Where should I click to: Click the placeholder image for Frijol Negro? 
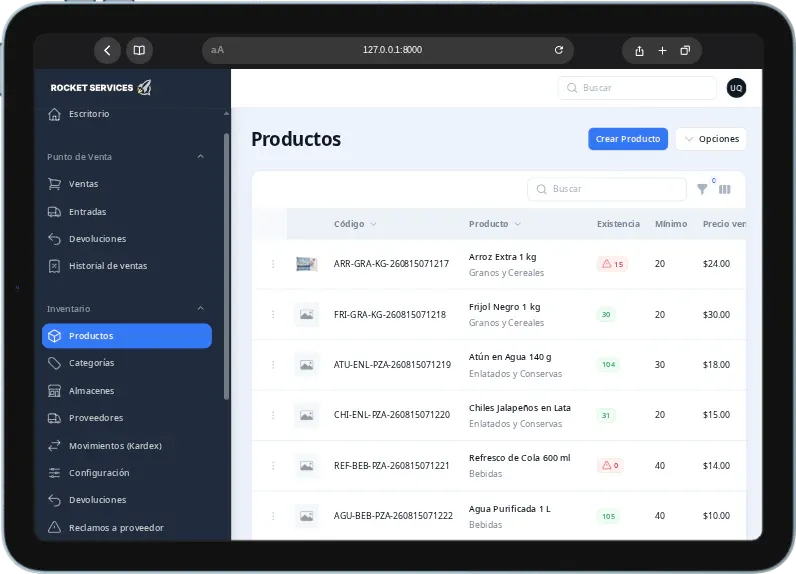point(307,315)
